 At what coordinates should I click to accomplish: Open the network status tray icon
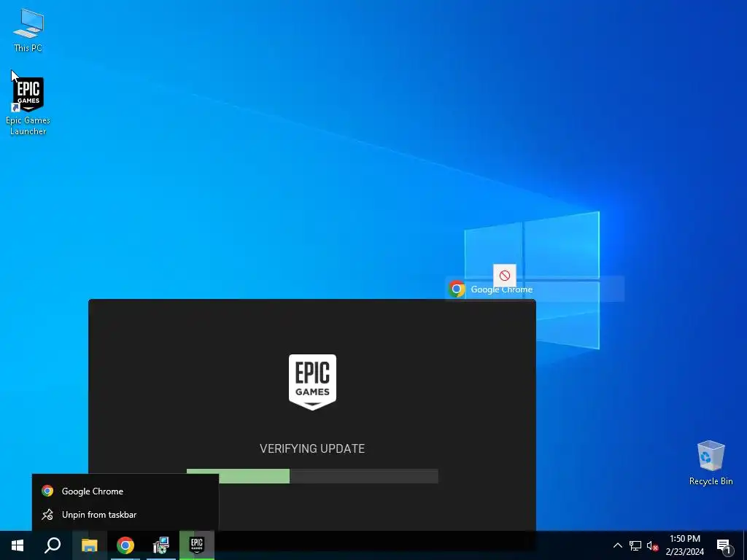(635, 545)
